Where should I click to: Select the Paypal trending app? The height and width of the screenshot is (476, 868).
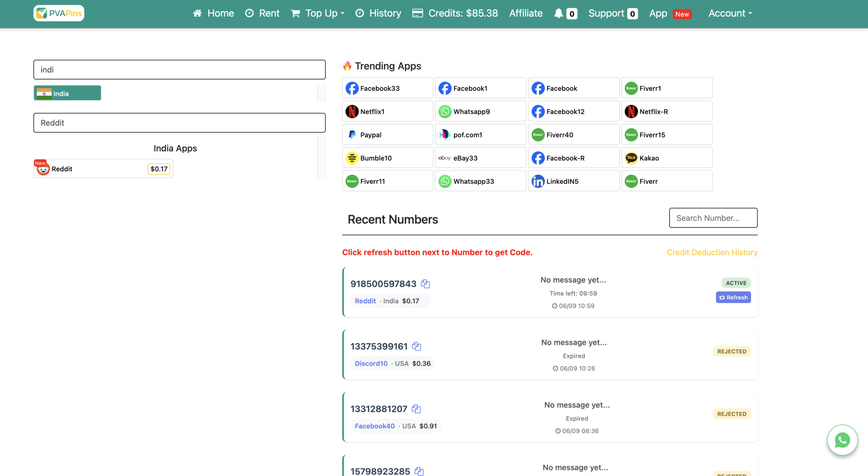[x=387, y=134]
